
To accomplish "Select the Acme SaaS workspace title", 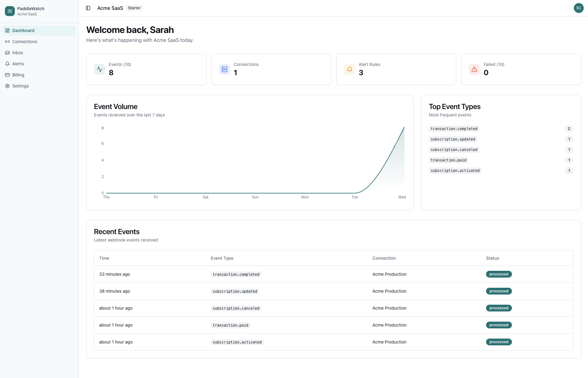I will [110, 8].
